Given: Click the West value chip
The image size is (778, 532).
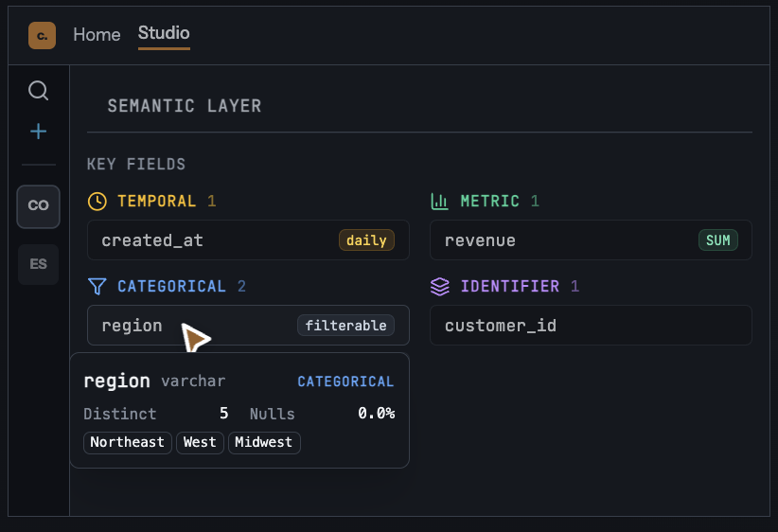Looking at the screenshot, I should click(200, 442).
